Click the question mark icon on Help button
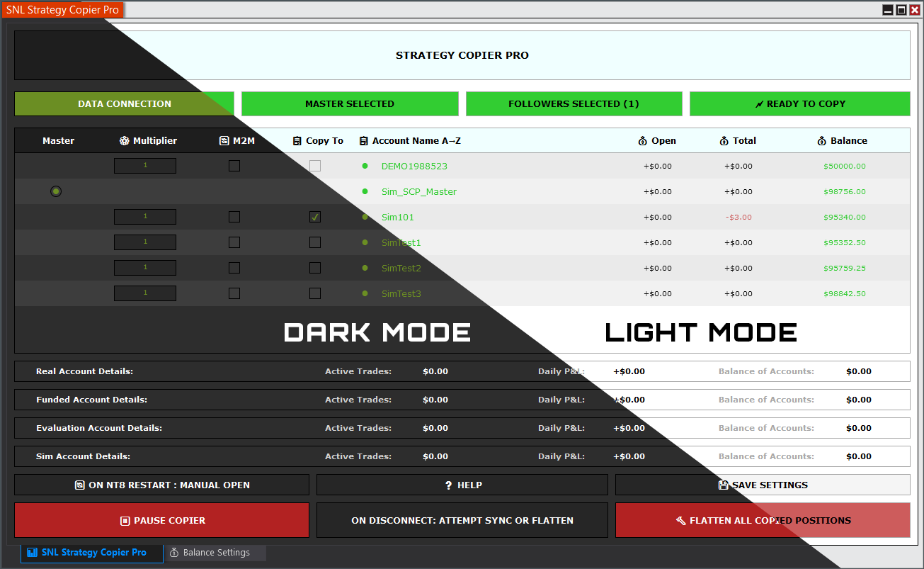Viewport: 924px width, 569px height. (447, 485)
